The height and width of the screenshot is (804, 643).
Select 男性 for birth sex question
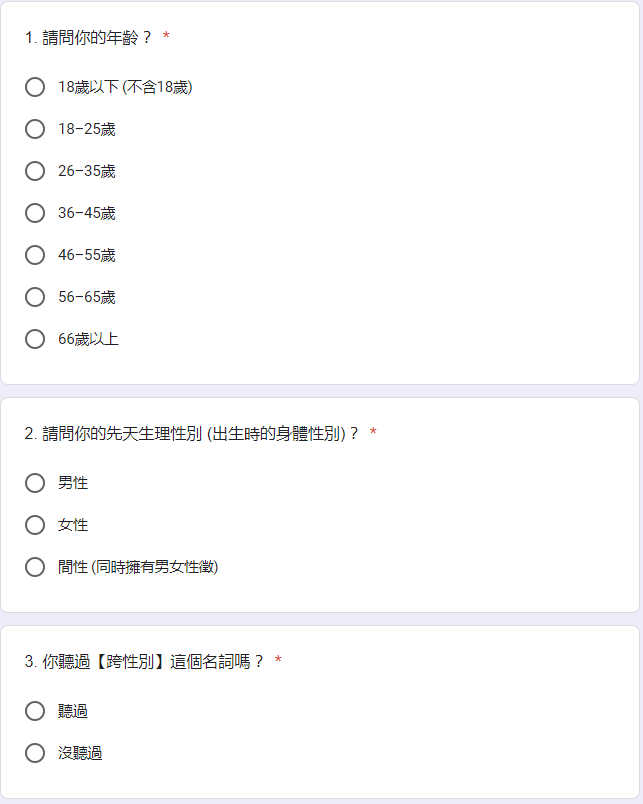coord(35,483)
